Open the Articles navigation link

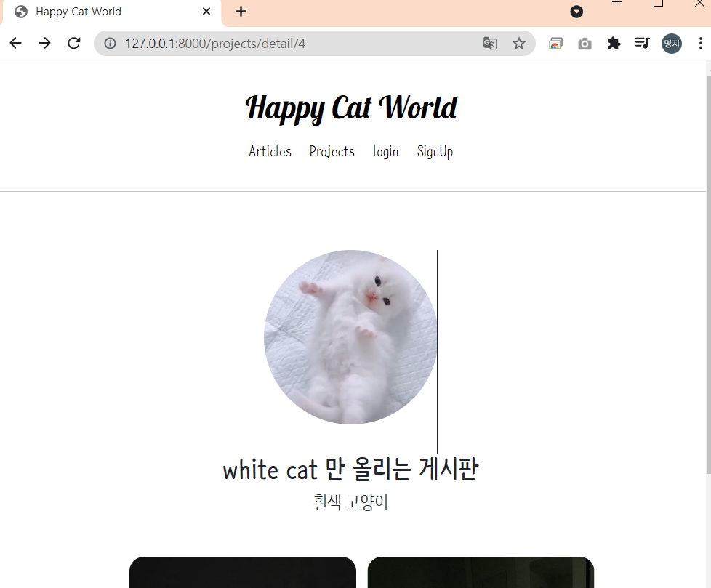[x=270, y=151]
